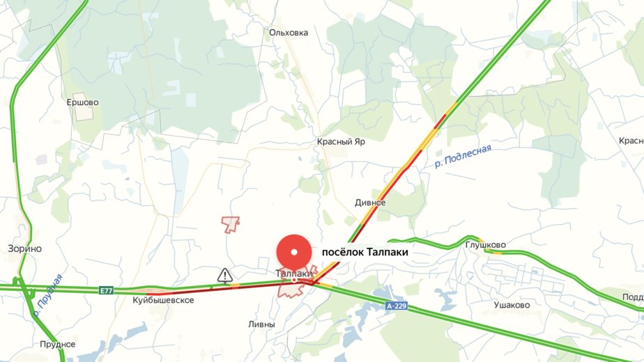Select the р. Прудная river label
Viewport: 644px width, 362px height.
47,296
